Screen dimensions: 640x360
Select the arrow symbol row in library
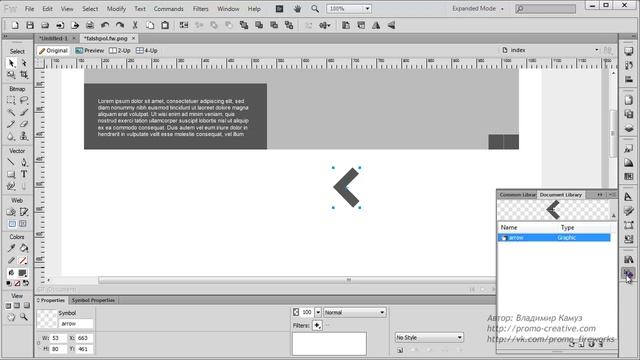point(554,238)
